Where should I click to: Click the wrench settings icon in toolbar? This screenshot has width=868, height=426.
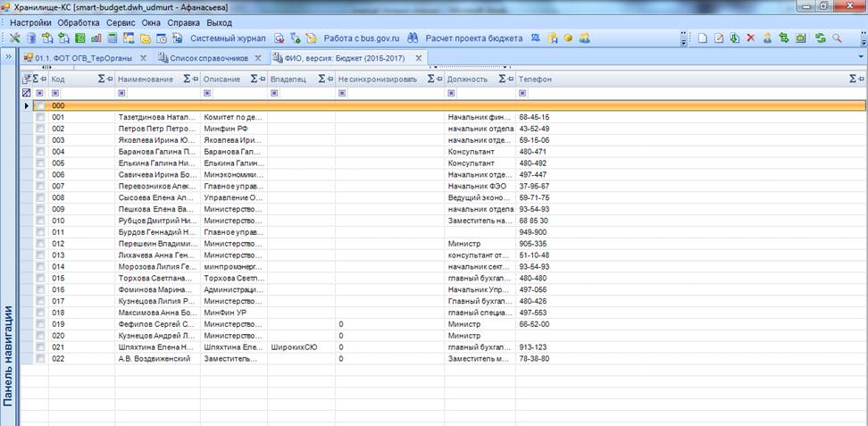coord(15,38)
